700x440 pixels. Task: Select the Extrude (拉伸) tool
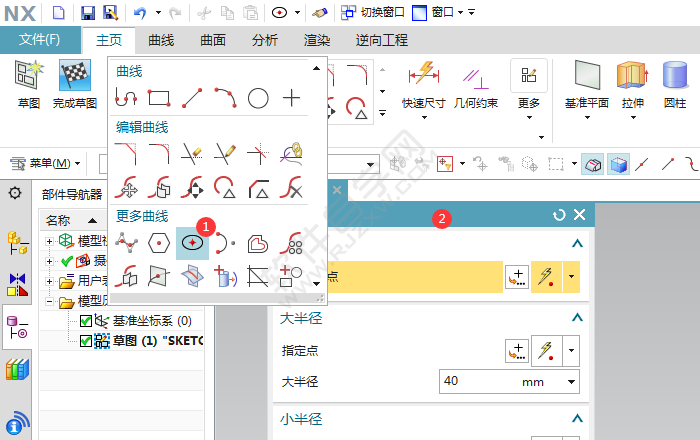(632, 75)
